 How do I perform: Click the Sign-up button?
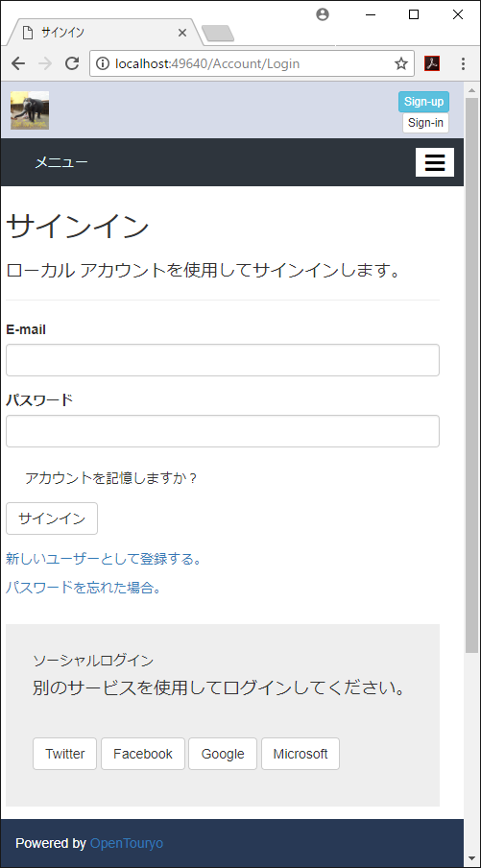click(x=423, y=102)
